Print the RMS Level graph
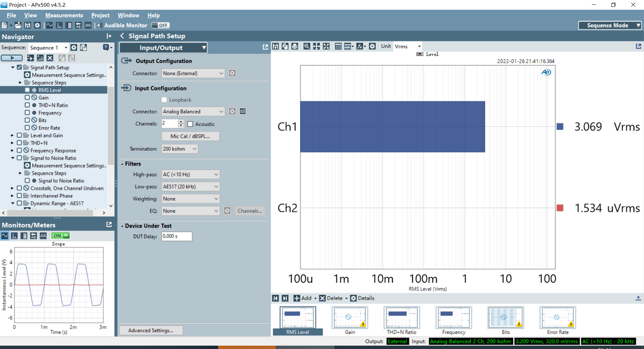Image resolution: width=644 pixels, height=349 pixels. point(295,46)
